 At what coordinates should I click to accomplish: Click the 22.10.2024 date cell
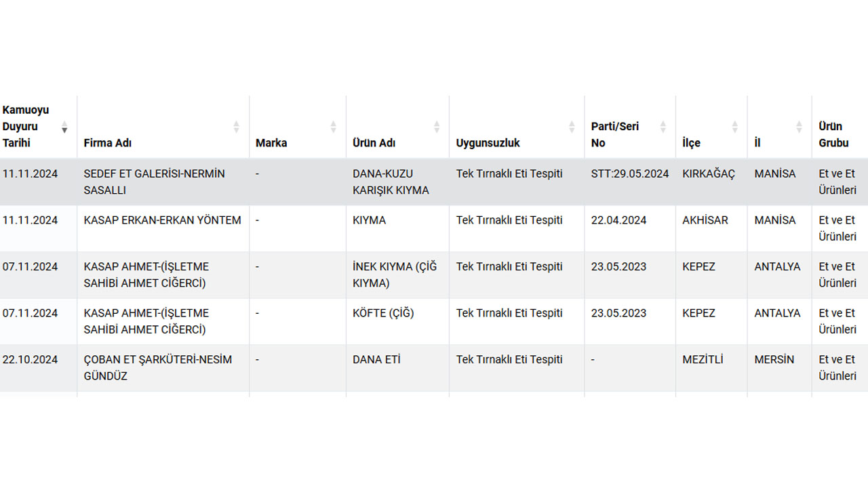click(x=30, y=360)
